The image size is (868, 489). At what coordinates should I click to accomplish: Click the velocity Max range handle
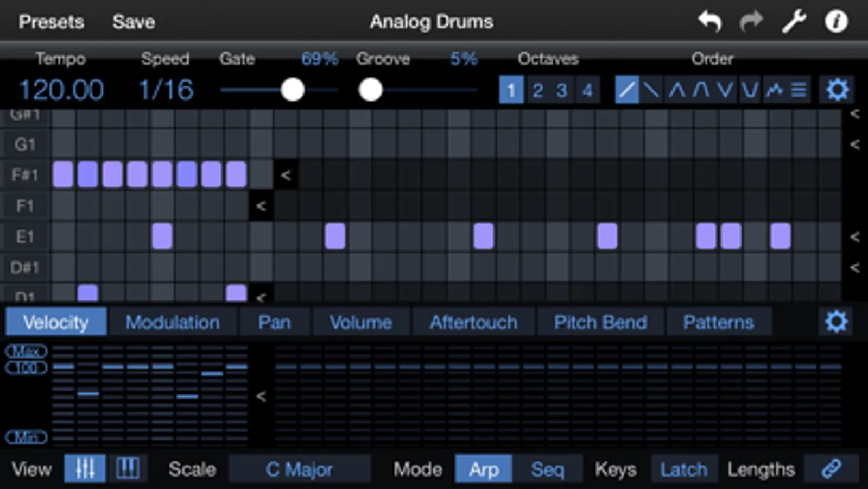(x=26, y=351)
